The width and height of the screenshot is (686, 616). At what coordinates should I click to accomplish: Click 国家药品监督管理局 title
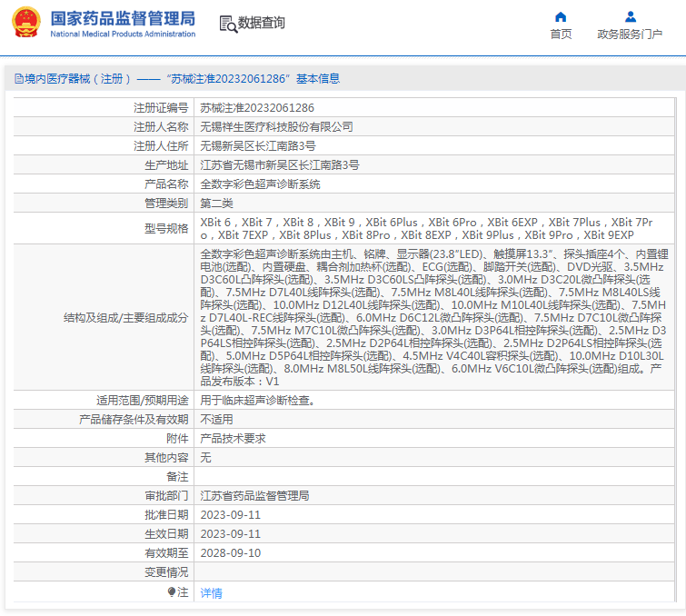tap(123, 18)
